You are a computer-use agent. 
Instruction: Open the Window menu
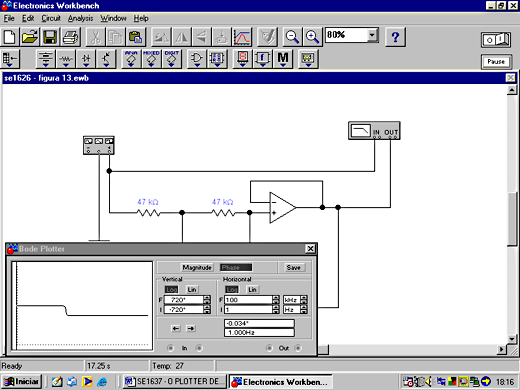[113, 18]
